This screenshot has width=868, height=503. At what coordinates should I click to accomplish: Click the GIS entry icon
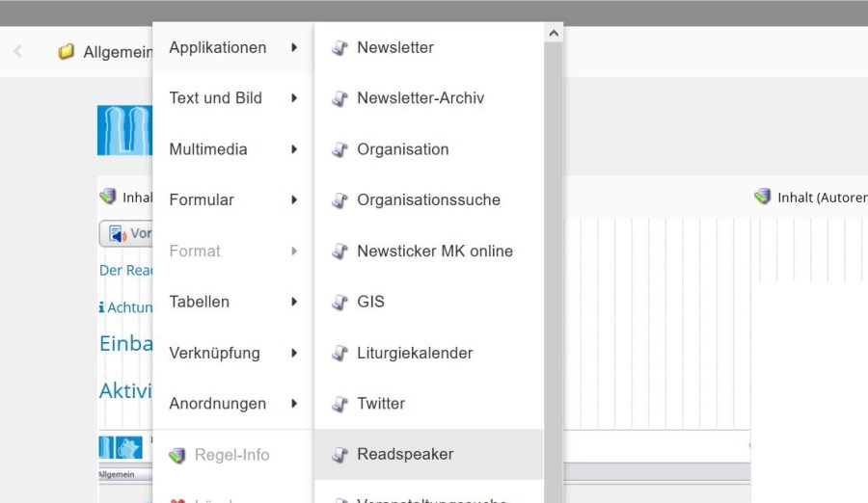(x=339, y=303)
